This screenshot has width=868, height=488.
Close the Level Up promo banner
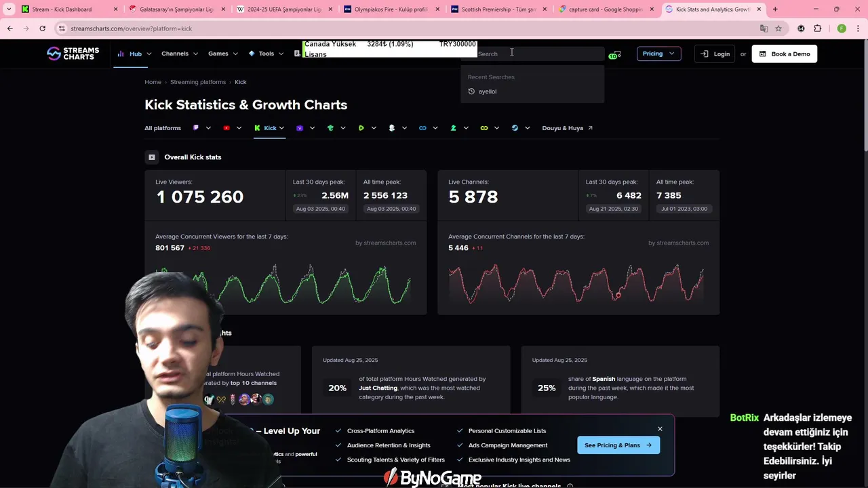point(660,429)
